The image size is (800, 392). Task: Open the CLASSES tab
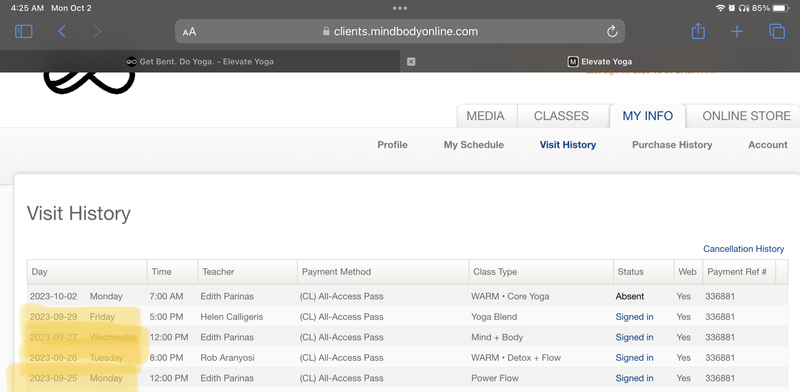tap(561, 116)
